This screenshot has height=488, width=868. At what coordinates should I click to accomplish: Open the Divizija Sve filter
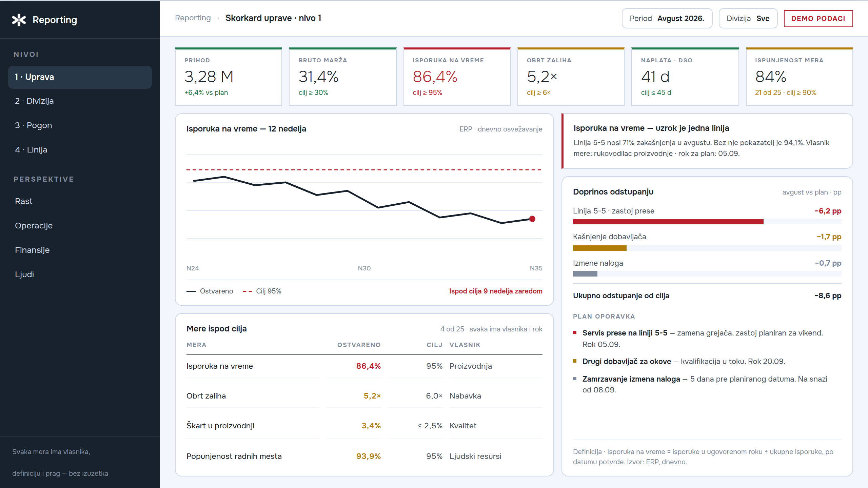[x=748, y=18]
